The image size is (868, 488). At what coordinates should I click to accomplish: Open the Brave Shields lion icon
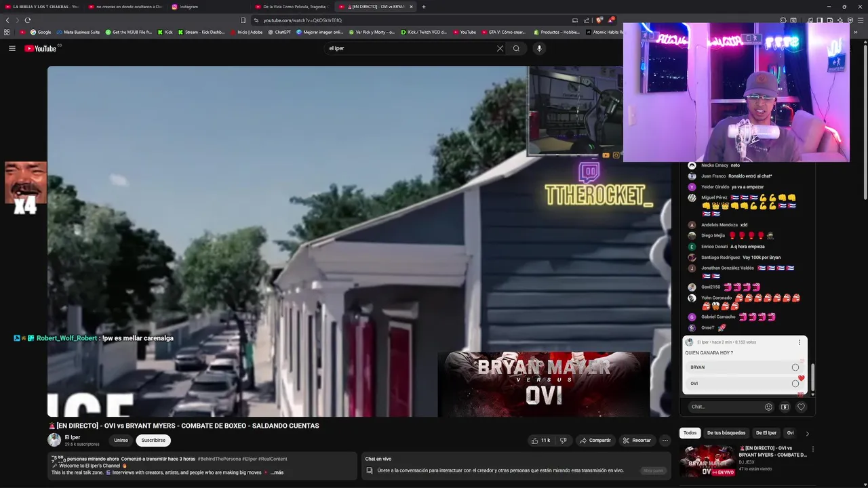pos(599,20)
